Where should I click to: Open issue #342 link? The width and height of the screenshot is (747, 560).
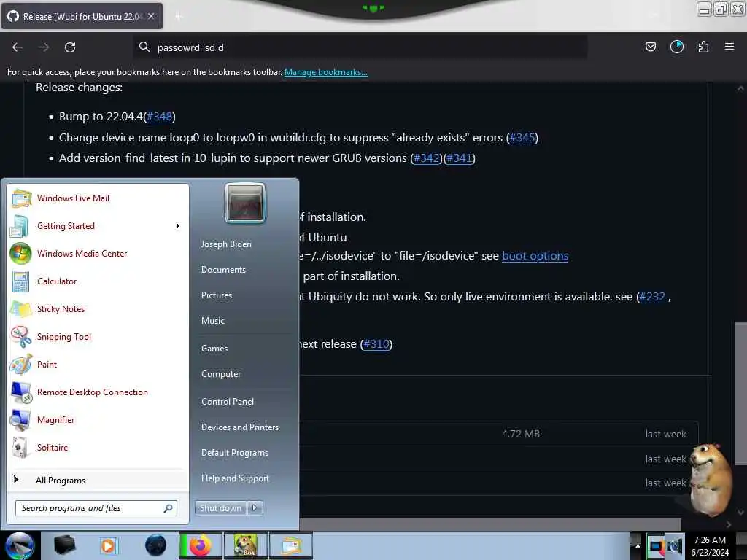426,158
